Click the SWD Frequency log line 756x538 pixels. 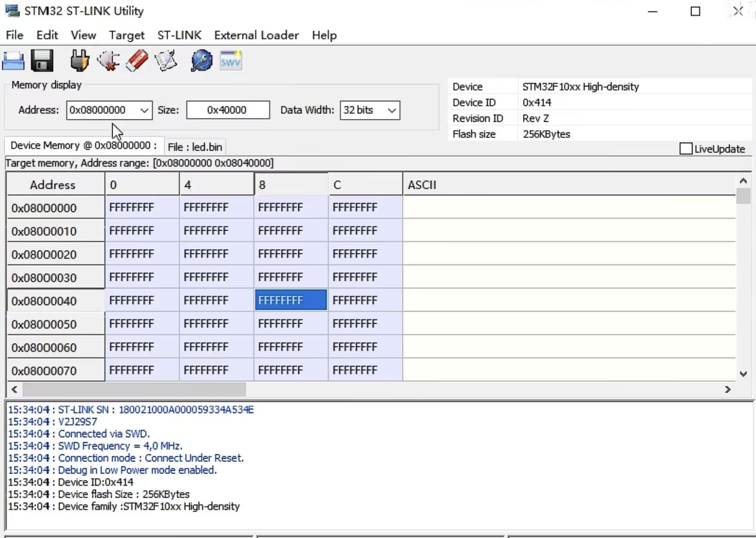[x=95, y=446]
